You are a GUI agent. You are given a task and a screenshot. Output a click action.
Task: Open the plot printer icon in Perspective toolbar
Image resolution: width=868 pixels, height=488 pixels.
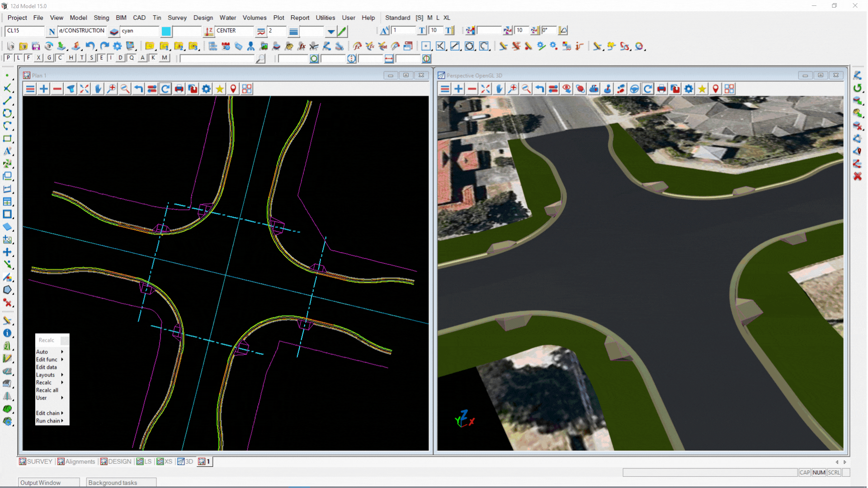coord(661,89)
